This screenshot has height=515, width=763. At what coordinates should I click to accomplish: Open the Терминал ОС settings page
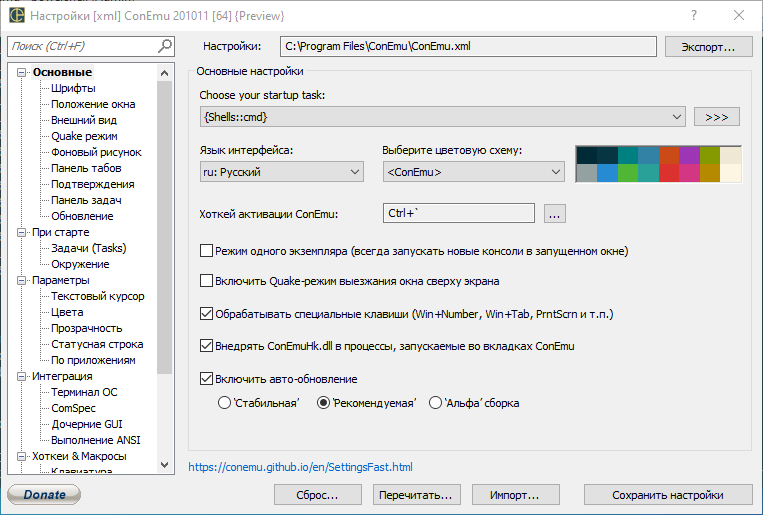84,392
